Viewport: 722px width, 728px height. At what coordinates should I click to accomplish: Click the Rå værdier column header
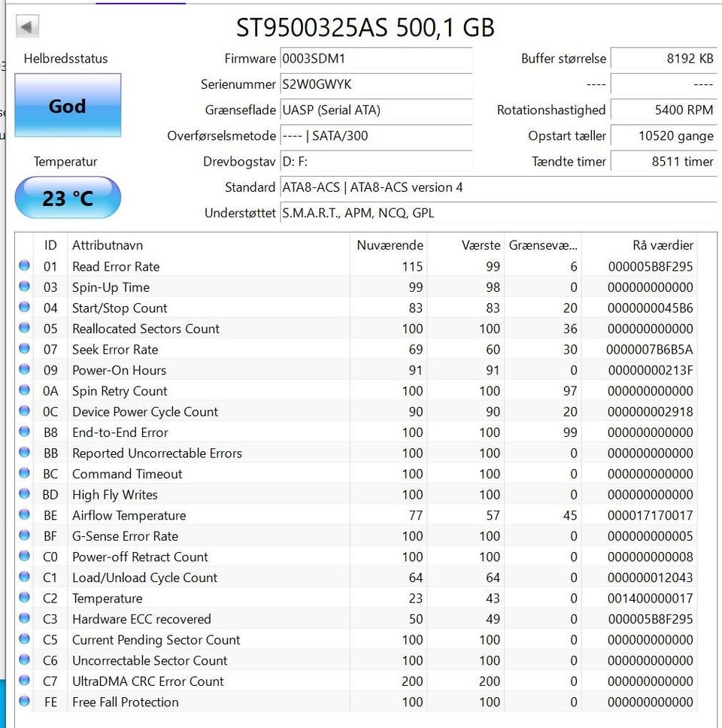pyautogui.click(x=662, y=245)
